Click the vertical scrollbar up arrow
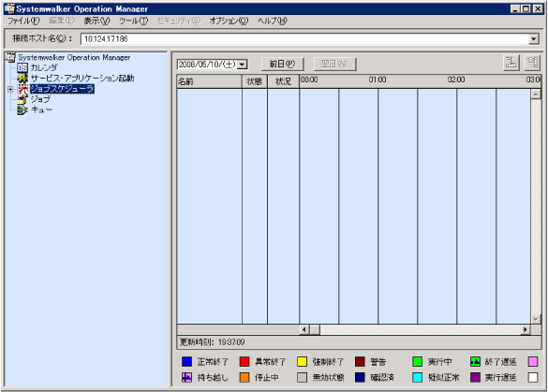This screenshot has height=392, width=548. click(536, 94)
